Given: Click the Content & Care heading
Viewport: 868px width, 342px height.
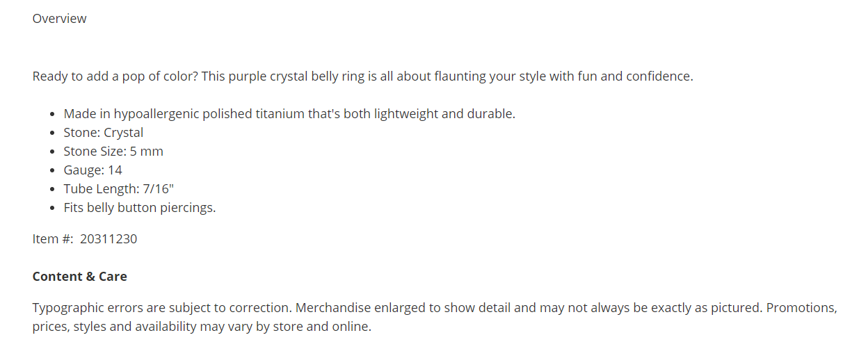Looking at the screenshot, I should (79, 277).
